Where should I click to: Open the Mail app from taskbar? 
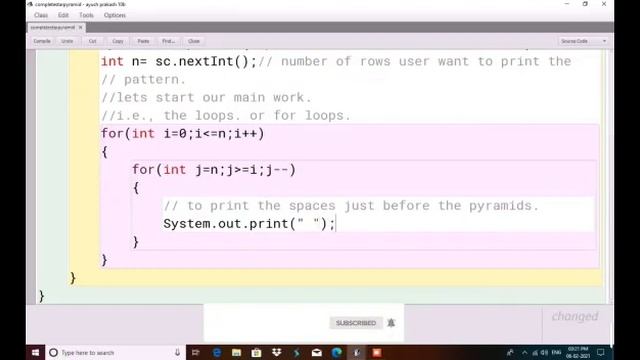[317, 353]
